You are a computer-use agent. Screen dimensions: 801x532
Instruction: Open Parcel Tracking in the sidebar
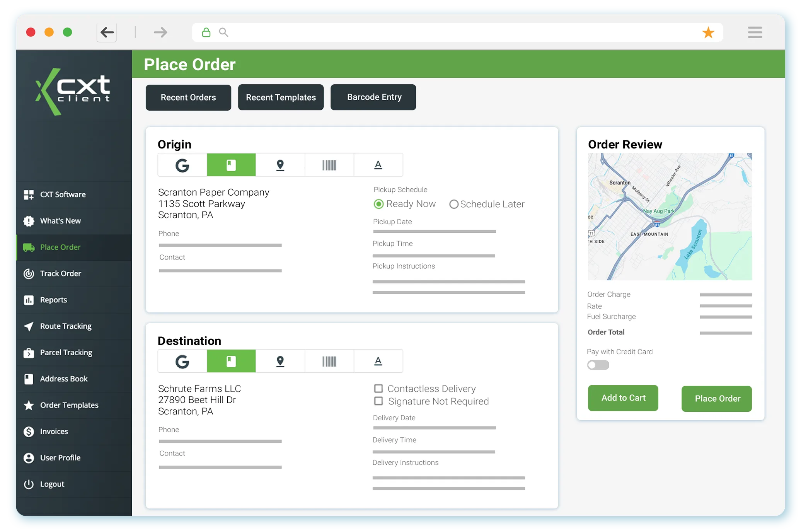[x=66, y=352]
